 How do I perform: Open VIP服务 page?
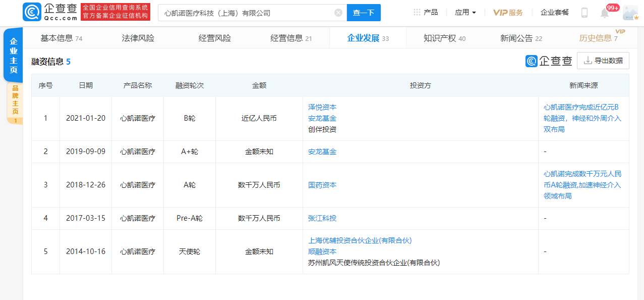(x=508, y=13)
